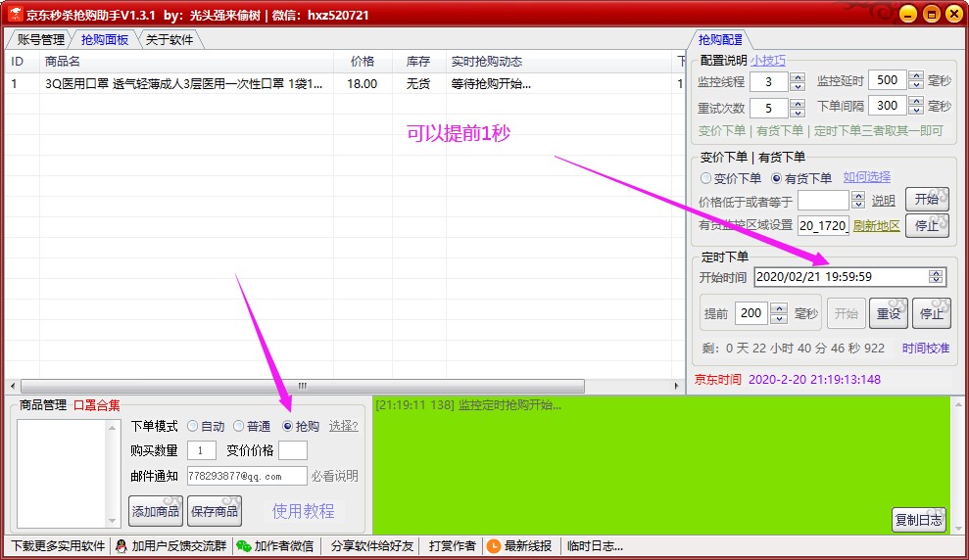Open the 使用教程 link
The width and height of the screenshot is (969, 560).
click(303, 511)
